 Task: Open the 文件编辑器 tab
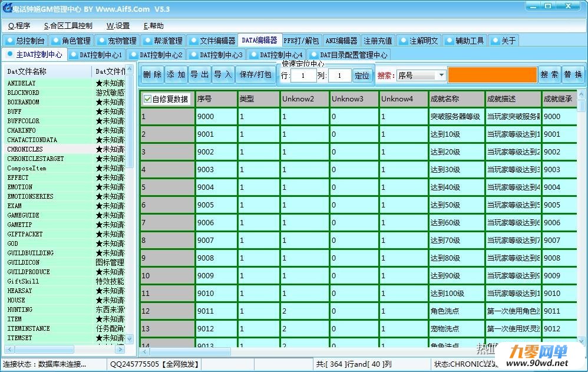(x=212, y=41)
